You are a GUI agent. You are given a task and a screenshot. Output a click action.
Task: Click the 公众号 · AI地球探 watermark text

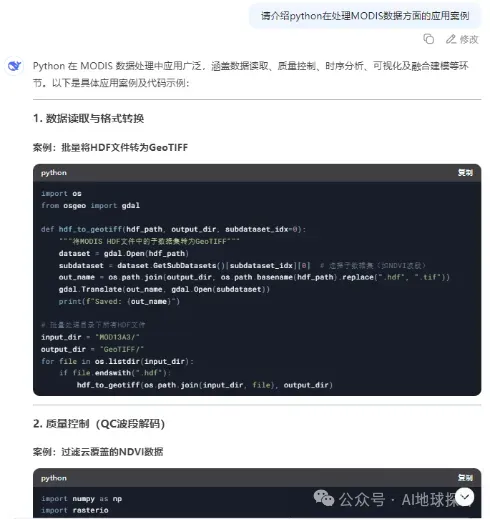pyautogui.click(x=398, y=499)
